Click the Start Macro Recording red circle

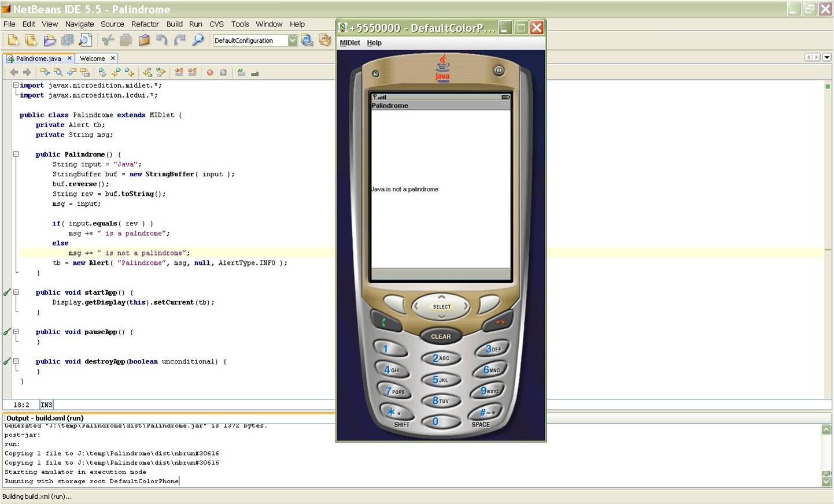click(210, 73)
